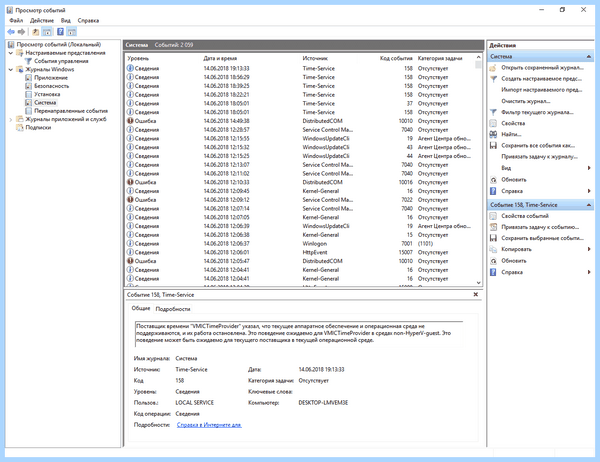Click Привязать задачу к журналу action

pyautogui.click(x=540, y=157)
